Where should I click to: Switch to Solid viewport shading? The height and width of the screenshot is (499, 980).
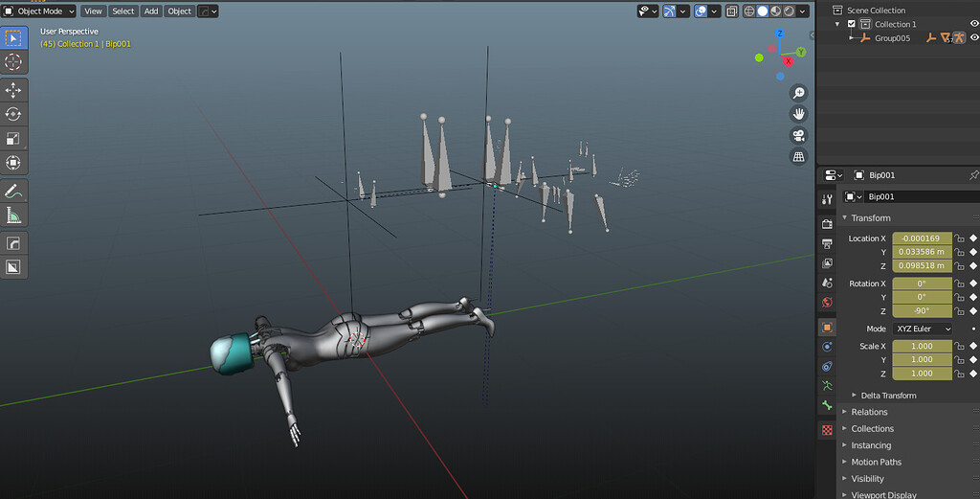763,11
